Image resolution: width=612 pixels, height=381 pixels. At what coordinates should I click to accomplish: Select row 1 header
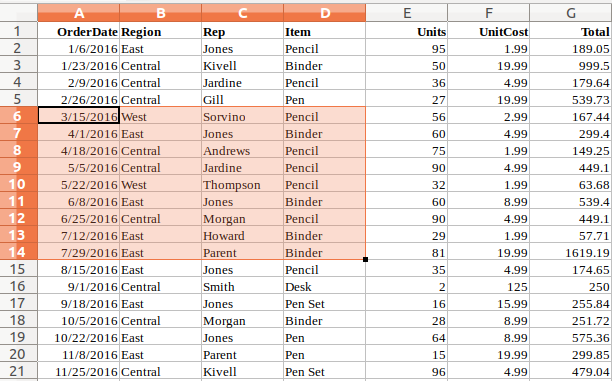tap(18, 31)
